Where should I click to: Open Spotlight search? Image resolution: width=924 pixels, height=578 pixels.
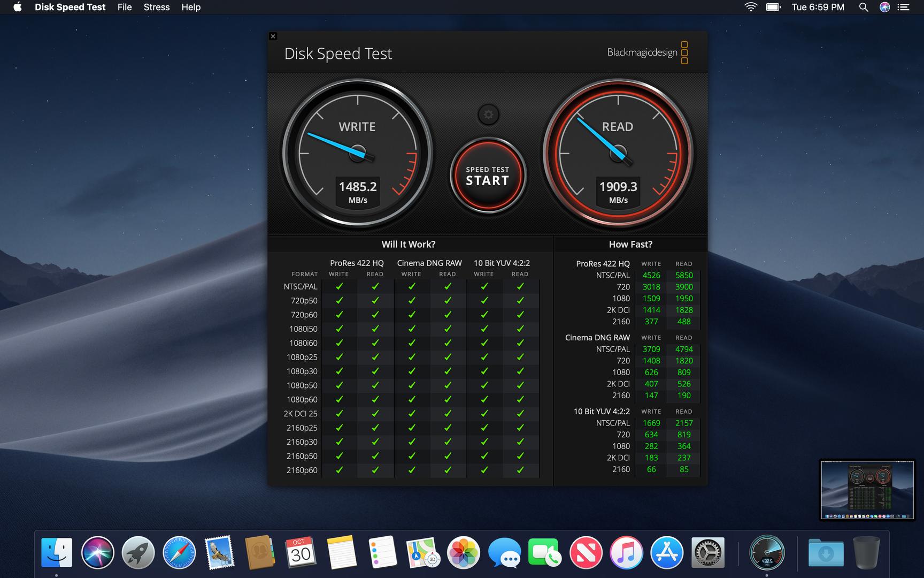coord(863,7)
